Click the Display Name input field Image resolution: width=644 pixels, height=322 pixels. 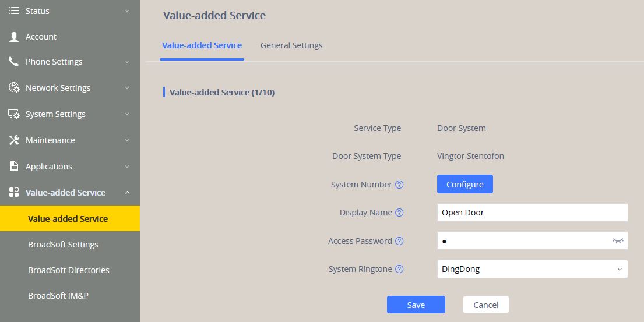(532, 213)
